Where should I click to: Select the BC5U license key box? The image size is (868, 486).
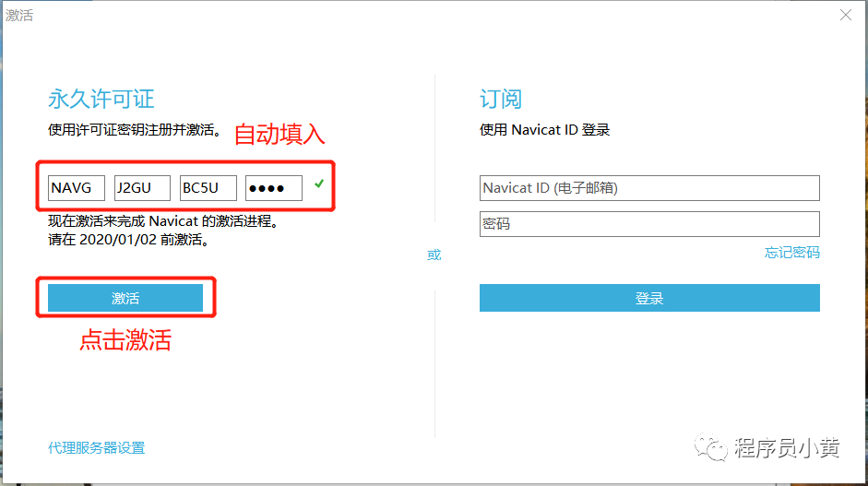click(208, 188)
